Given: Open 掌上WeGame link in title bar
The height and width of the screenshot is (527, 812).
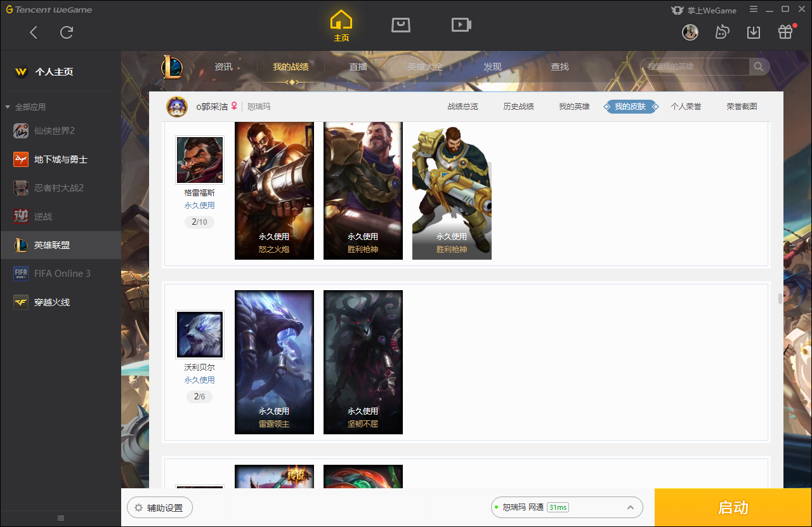Looking at the screenshot, I should click(704, 10).
